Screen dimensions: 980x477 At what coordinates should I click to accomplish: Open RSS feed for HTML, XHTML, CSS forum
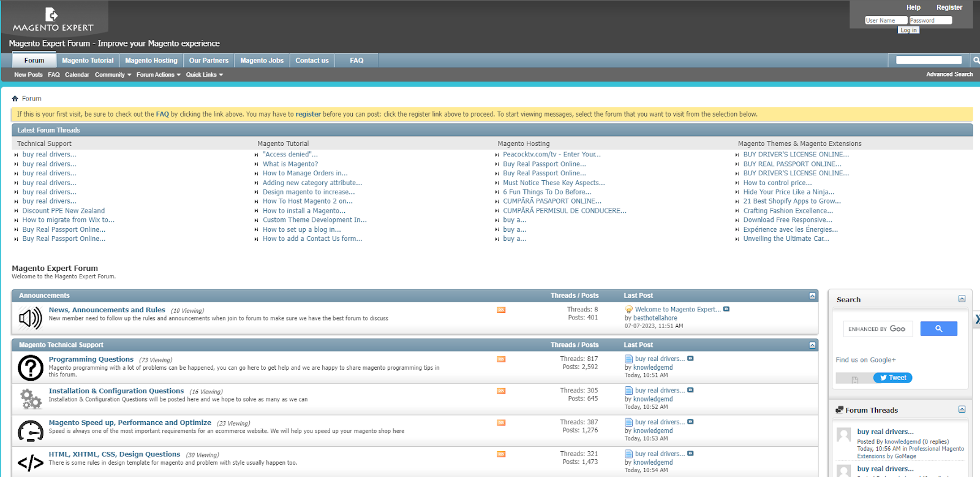[x=501, y=454]
